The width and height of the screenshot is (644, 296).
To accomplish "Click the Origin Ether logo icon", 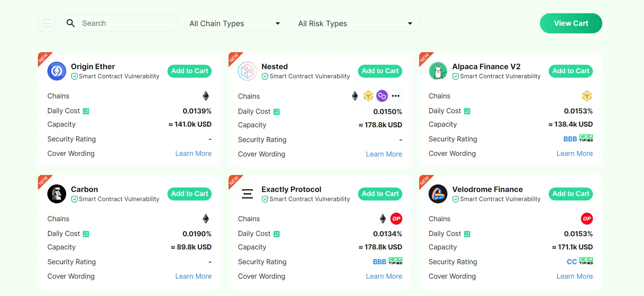I will click(x=57, y=71).
